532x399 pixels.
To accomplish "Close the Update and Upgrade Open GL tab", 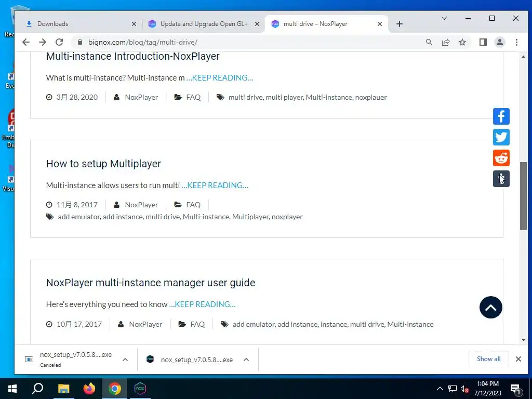I will click(257, 24).
